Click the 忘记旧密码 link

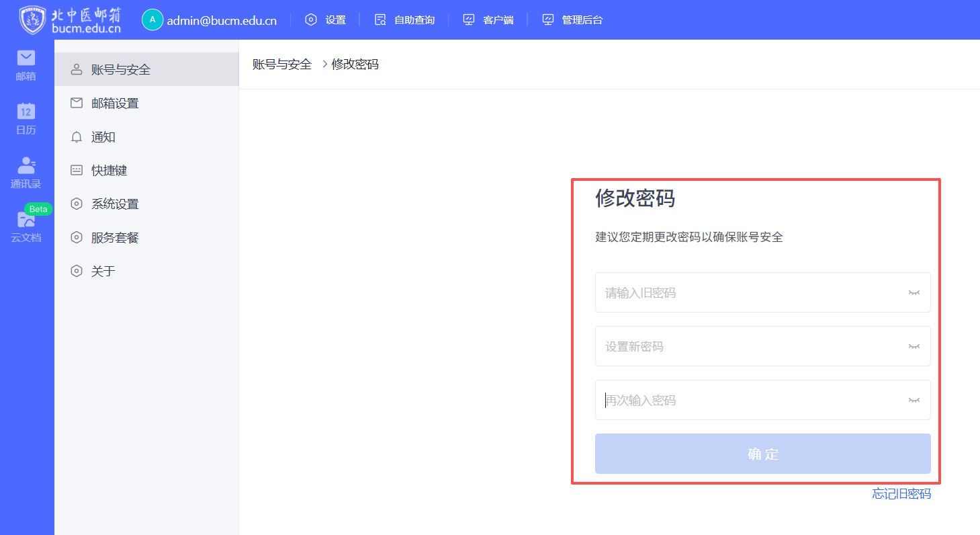pos(901,494)
